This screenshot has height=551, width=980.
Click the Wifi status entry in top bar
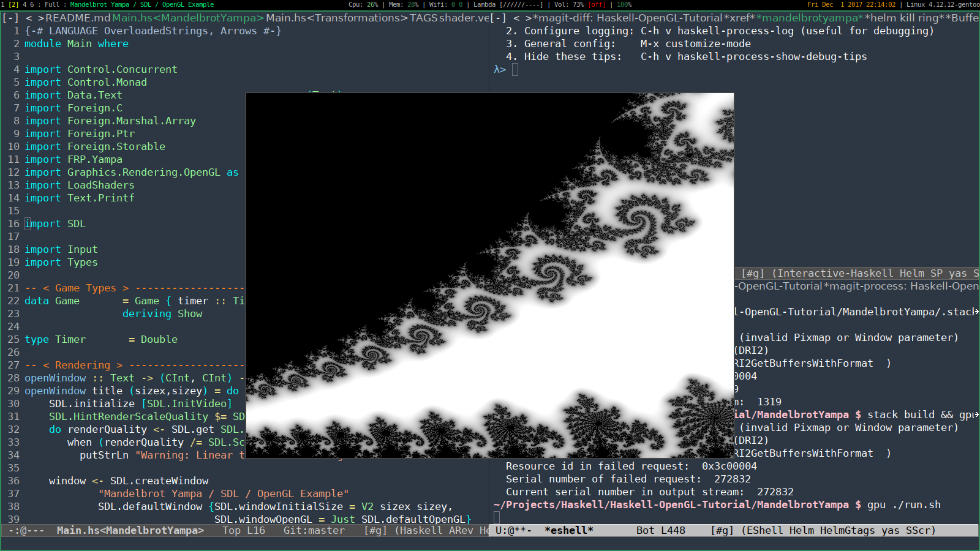pyautogui.click(x=446, y=4)
